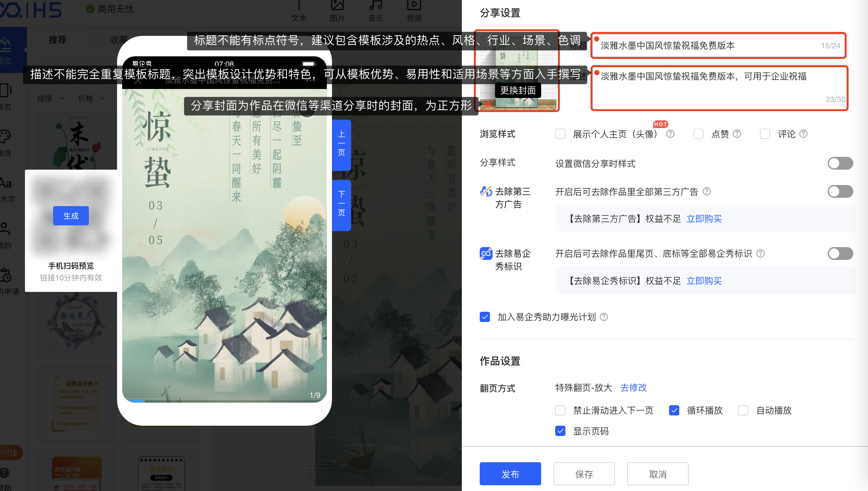This screenshot has width=868, height=491.
Task: Expand the 排序 dropdown
Action: [50, 99]
